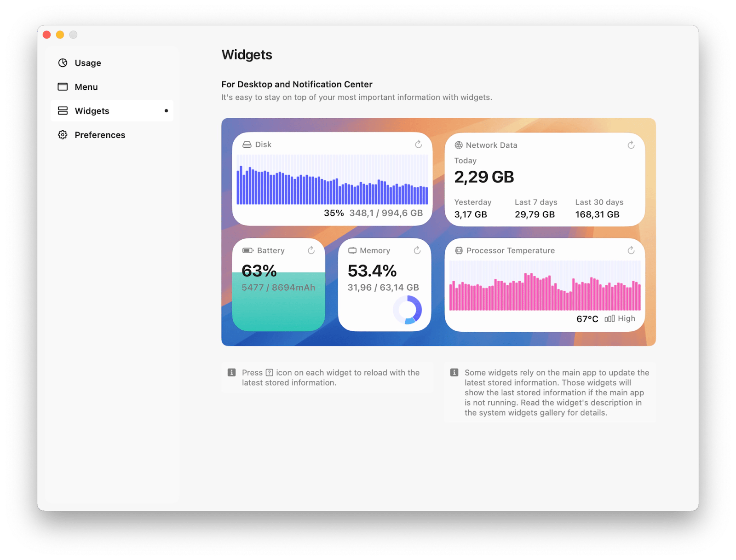Viewport: 736px width, 560px height.
Task: Click the Preferences gear icon
Action: click(63, 135)
